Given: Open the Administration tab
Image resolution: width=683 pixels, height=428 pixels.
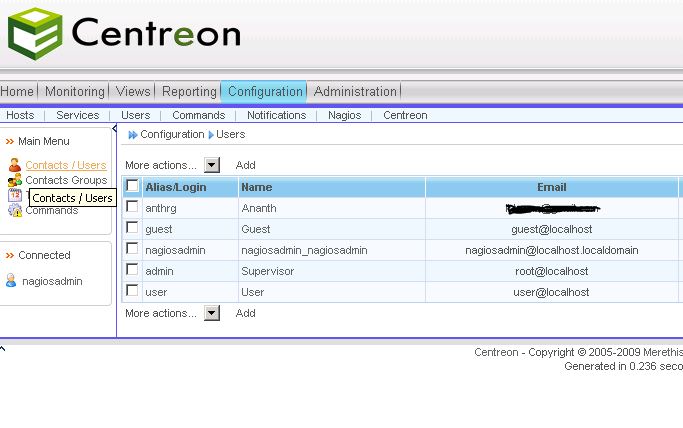Looking at the screenshot, I should pos(355,91).
